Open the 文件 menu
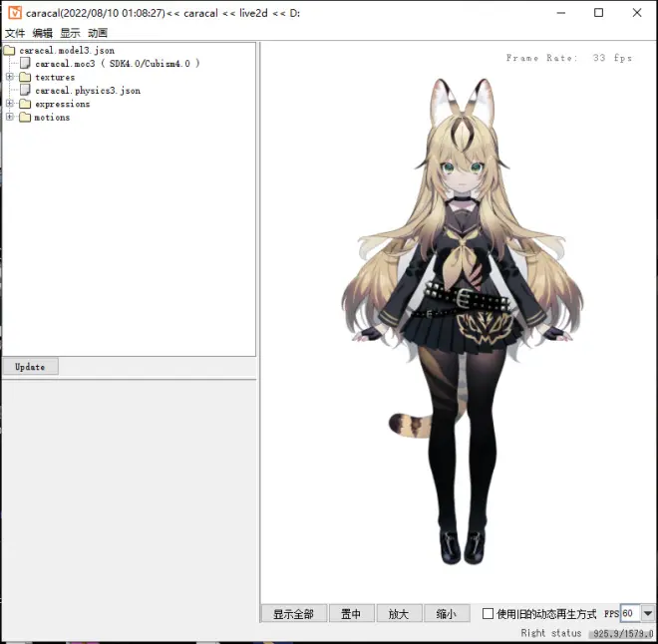 15,33
